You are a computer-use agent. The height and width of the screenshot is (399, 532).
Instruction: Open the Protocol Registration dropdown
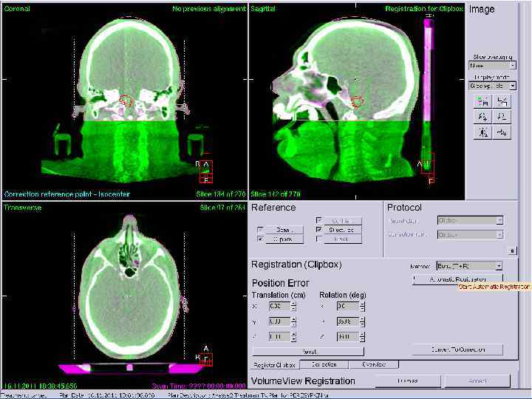[x=470, y=220]
